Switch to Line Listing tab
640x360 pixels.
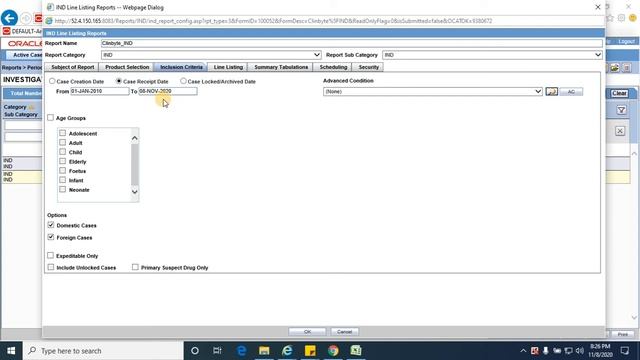(x=228, y=67)
